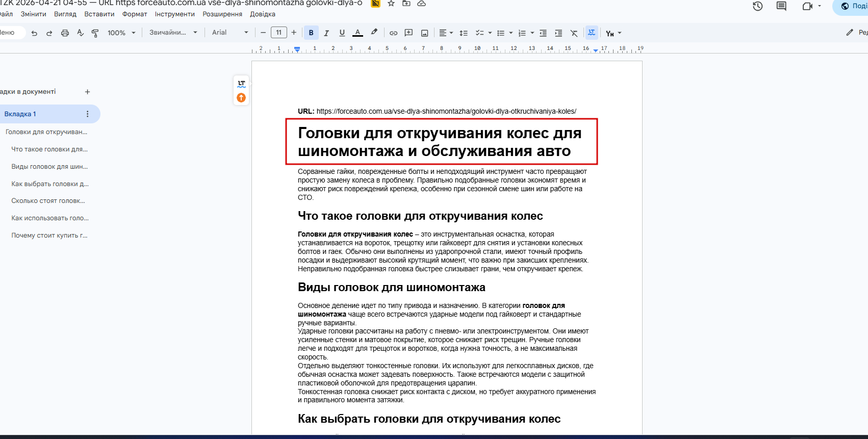Expand the video call options arrow

click(820, 6)
